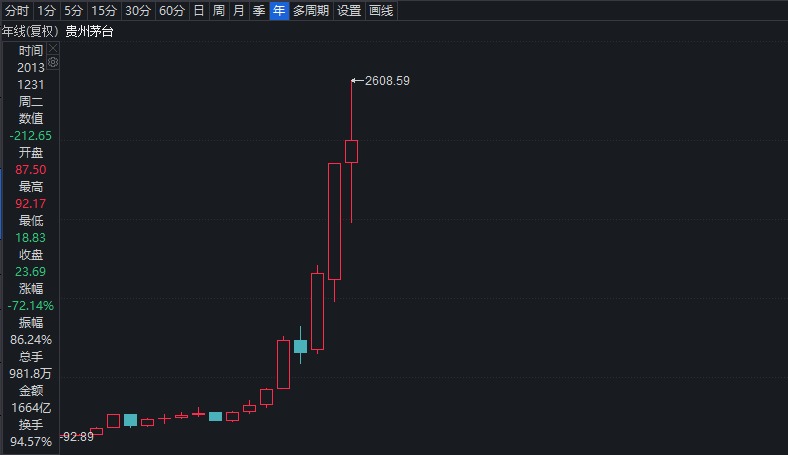
Task: Open the 设置 settings menu
Action: pos(349,11)
